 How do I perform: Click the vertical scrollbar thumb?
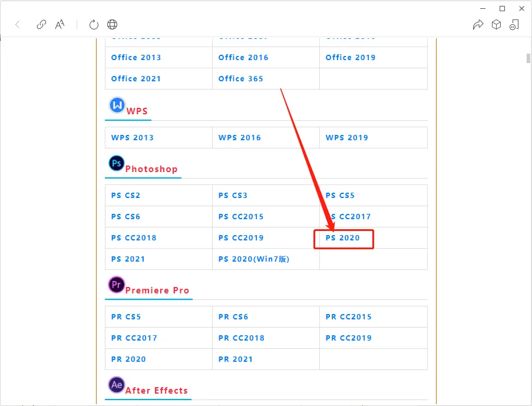click(528, 58)
